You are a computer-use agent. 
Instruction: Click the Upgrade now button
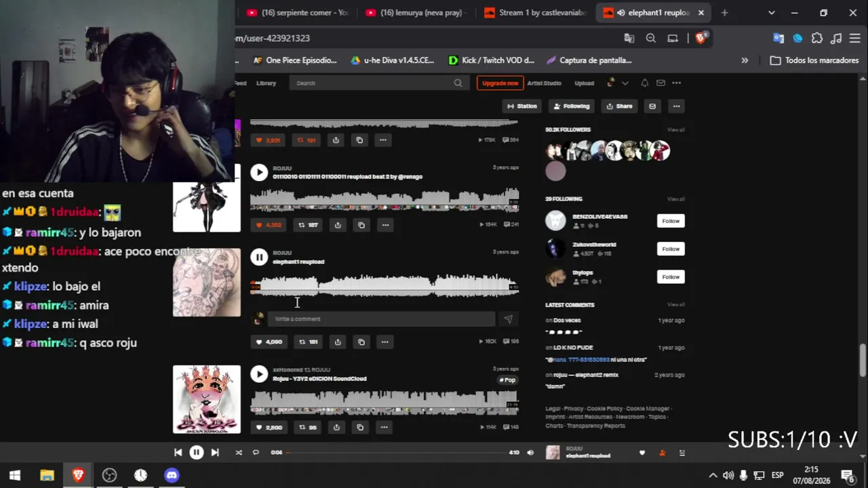(x=500, y=83)
